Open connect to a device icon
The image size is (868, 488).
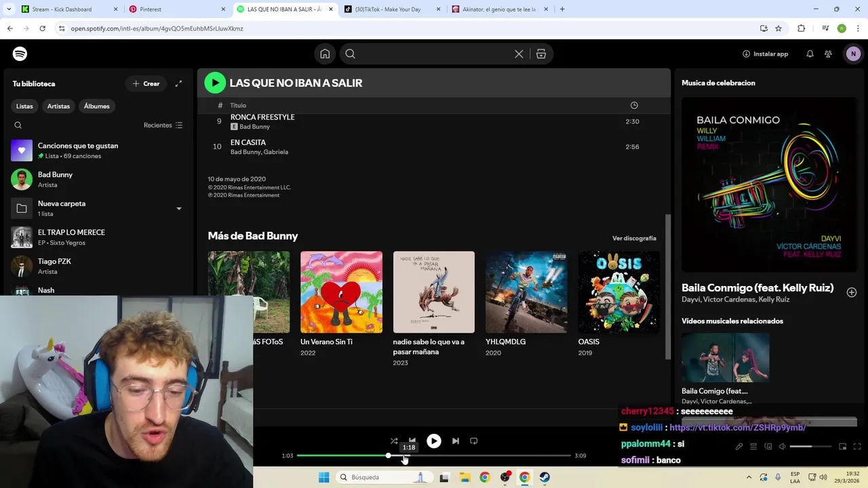click(768, 447)
